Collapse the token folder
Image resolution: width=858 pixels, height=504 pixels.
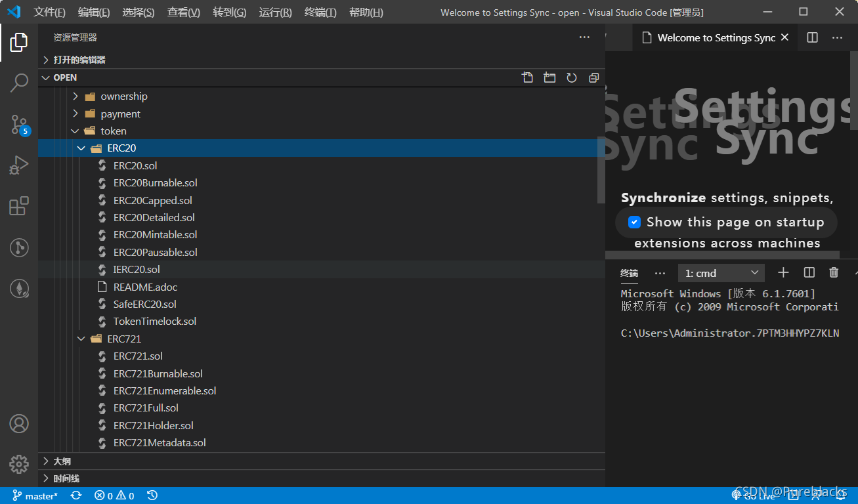coord(322,131)
